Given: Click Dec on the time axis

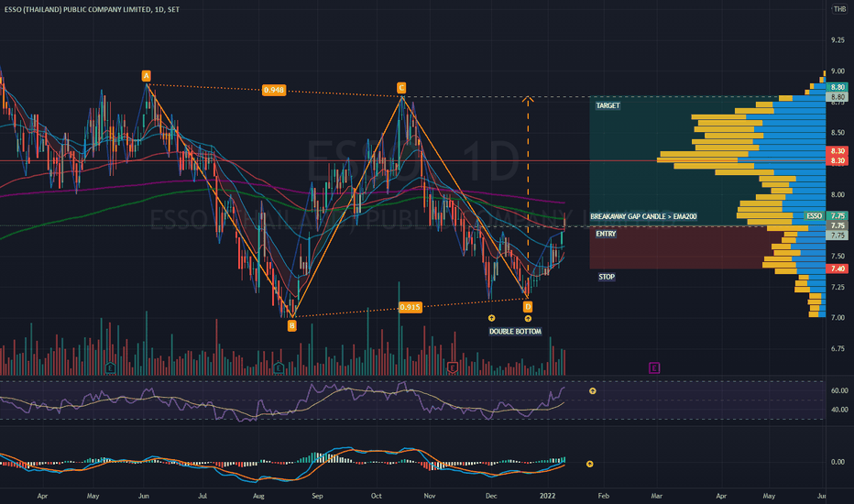Looking at the screenshot, I should (491, 496).
